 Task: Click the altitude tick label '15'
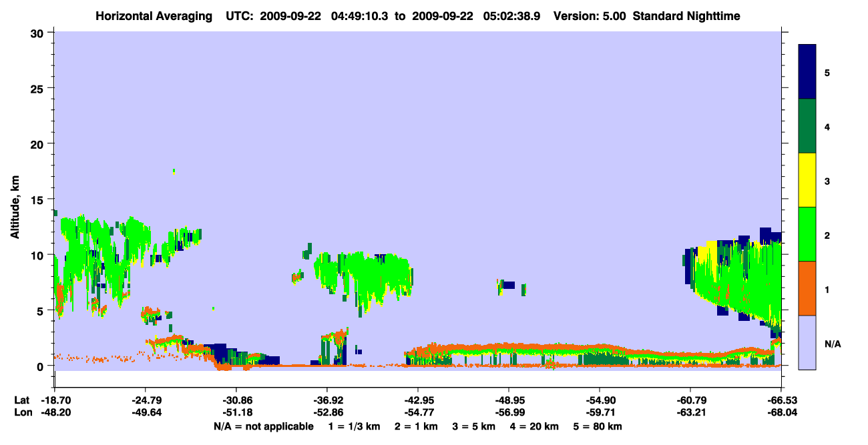[x=39, y=199]
